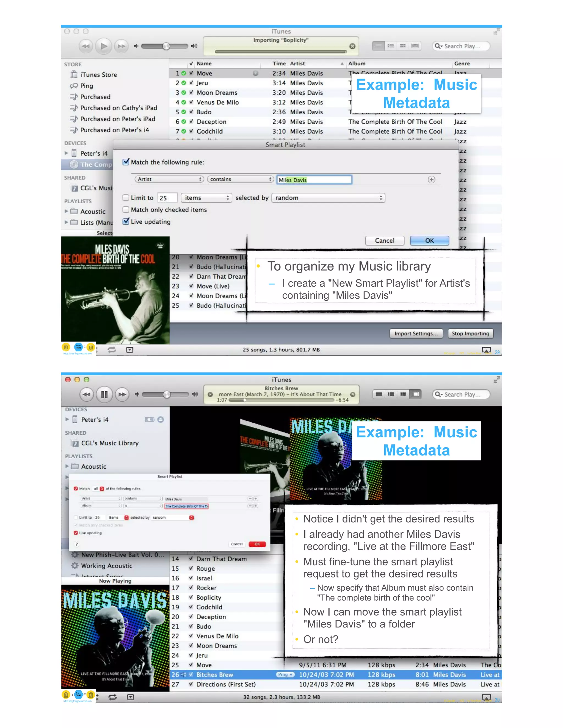
Task: Click Previous track in top iTunes window
Action: pos(86,46)
